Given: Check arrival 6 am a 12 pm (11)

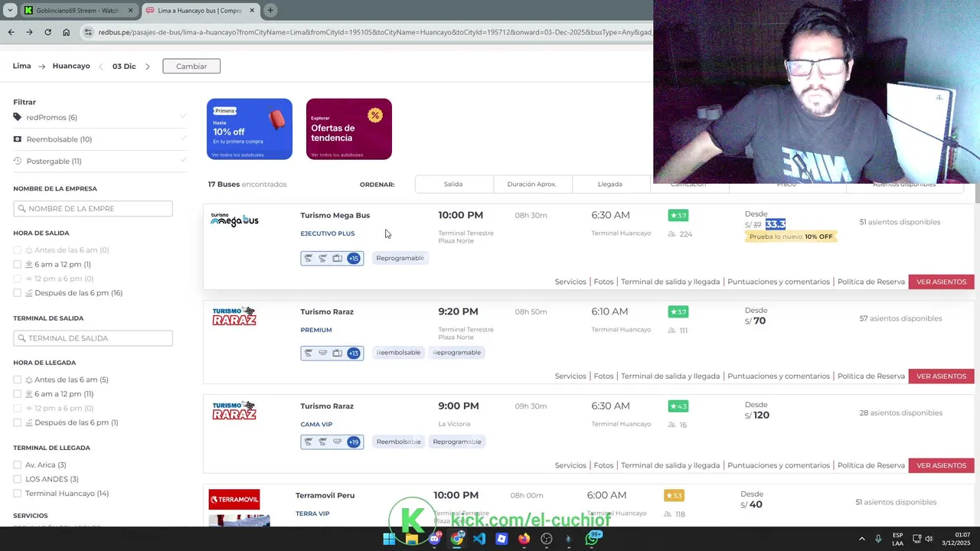Looking at the screenshot, I should point(18,394).
